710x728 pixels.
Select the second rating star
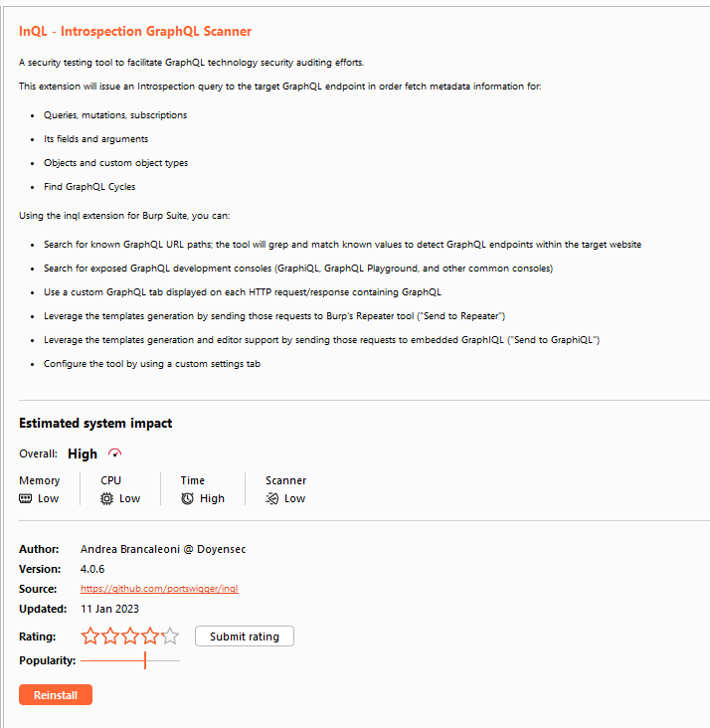pyautogui.click(x=110, y=636)
